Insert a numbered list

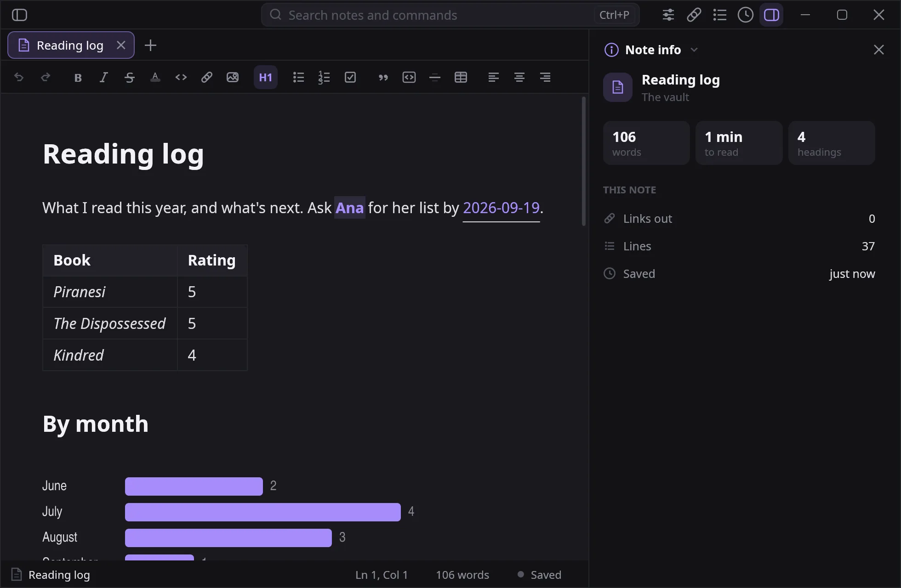325,77
